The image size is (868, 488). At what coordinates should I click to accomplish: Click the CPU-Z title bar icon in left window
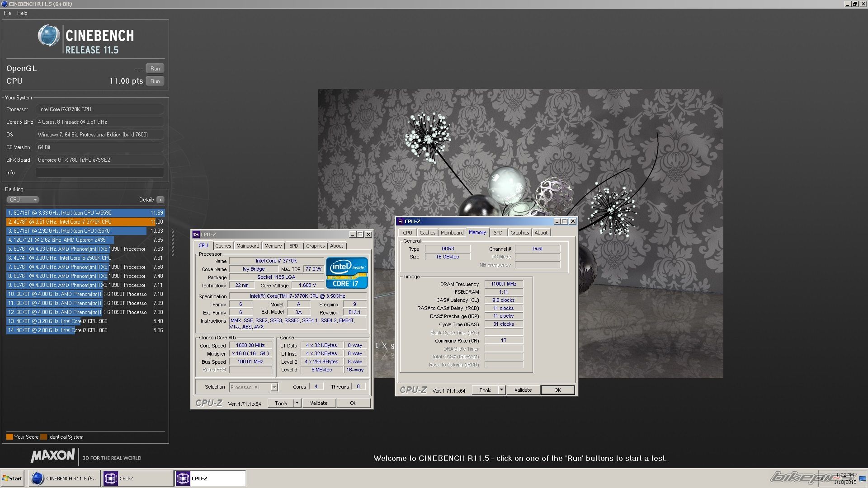point(196,235)
